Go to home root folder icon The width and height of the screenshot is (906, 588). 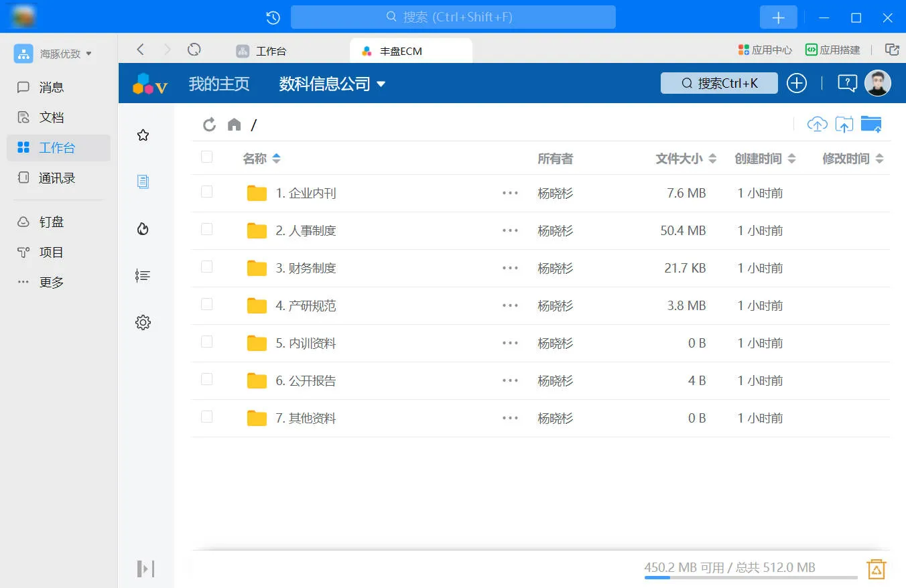234,125
